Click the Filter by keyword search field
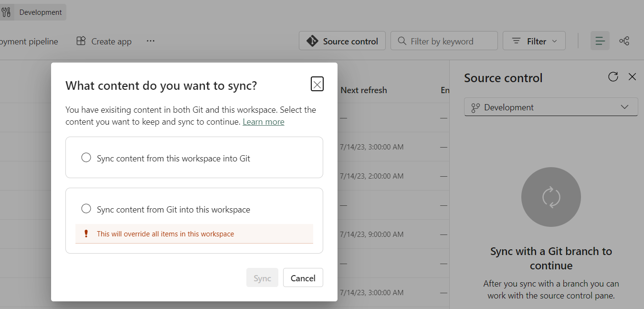Image resolution: width=644 pixels, height=309 pixels. (x=444, y=41)
